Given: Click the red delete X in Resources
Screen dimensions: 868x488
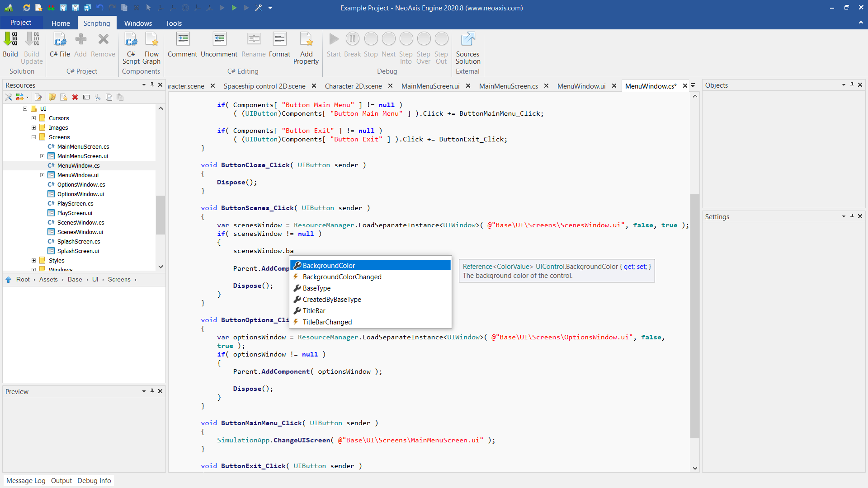Looking at the screenshot, I should tap(75, 97).
